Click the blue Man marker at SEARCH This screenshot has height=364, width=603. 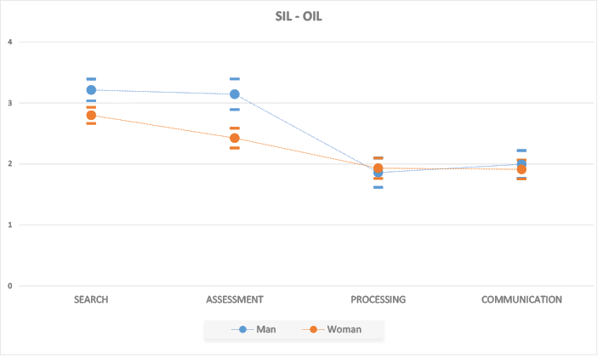click(x=91, y=90)
